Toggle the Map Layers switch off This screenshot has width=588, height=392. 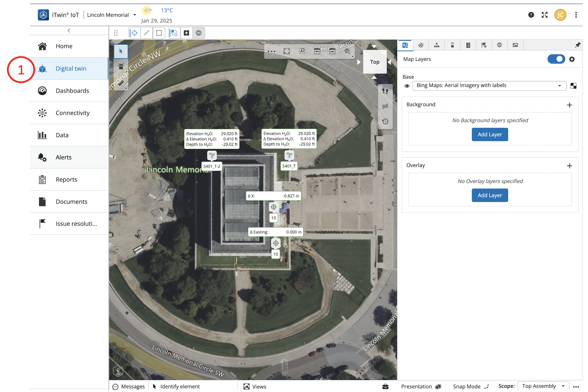tap(556, 59)
